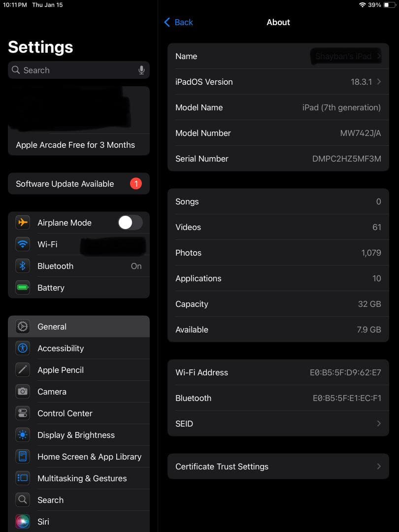Viewport: 399px width, 532px height.
Task: Tap the Accessibility icon
Action: (x=22, y=348)
